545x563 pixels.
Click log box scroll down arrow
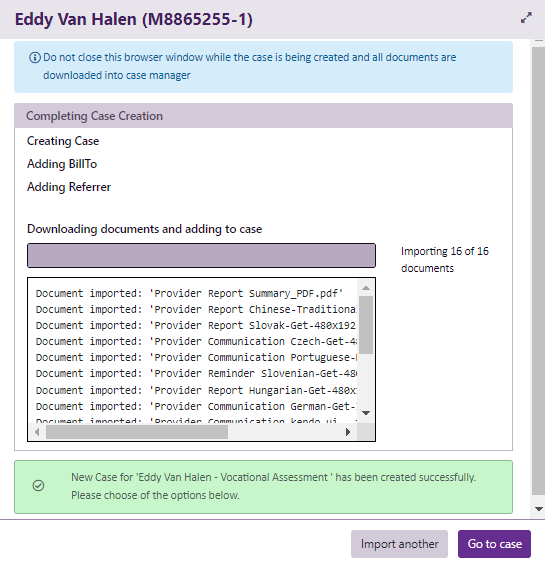[x=366, y=413]
